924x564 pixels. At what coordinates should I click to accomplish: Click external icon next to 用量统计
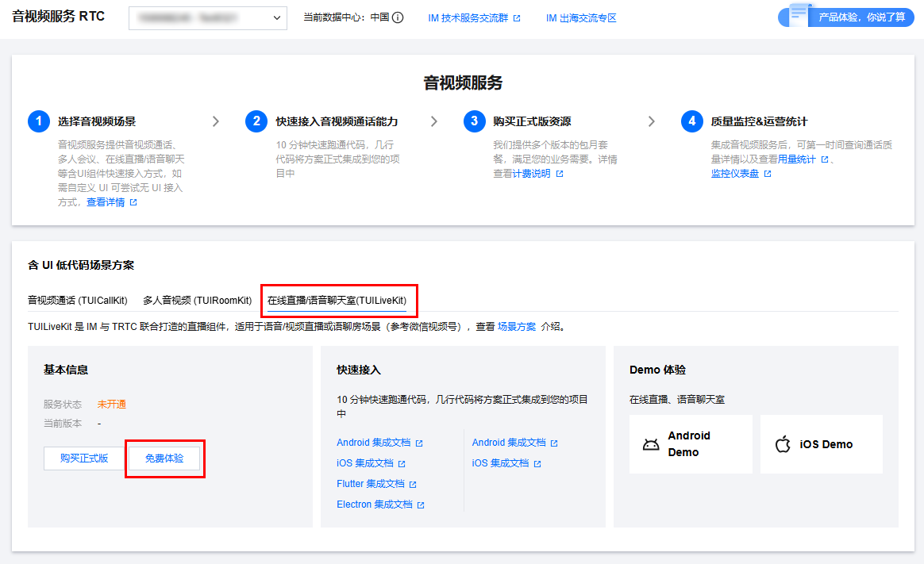tap(825, 159)
